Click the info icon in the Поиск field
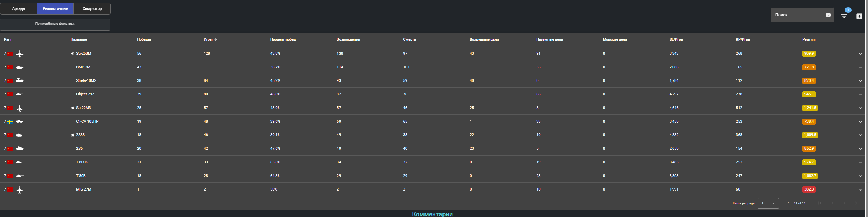The image size is (868, 217). 828,15
